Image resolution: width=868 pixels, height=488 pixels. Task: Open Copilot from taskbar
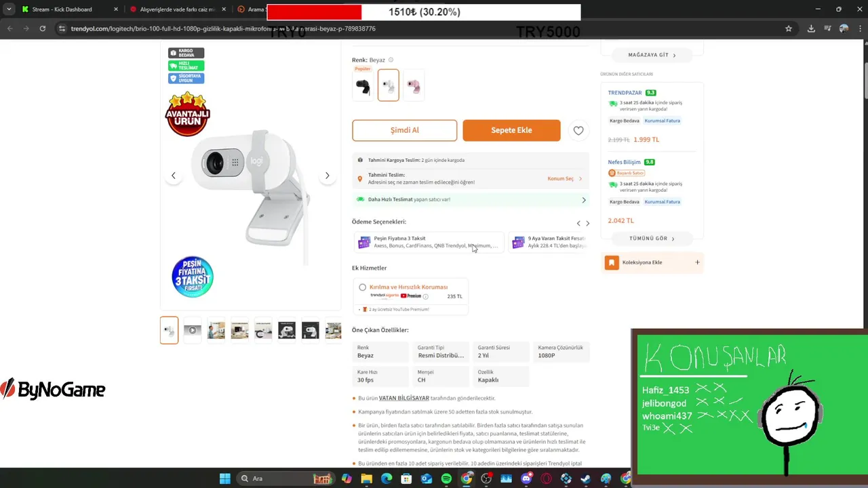[x=347, y=479]
